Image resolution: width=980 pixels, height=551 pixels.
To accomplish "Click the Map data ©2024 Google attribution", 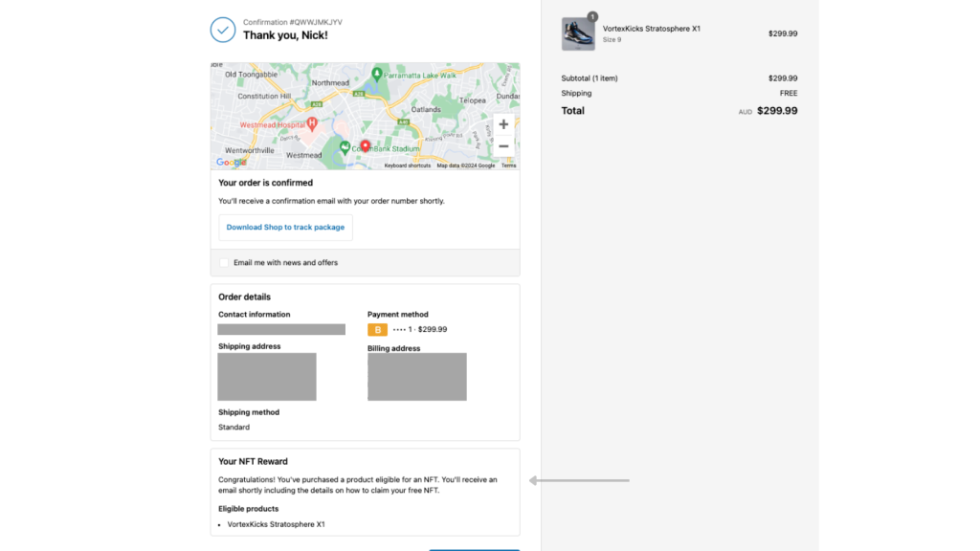I will click(x=466, y=165).
